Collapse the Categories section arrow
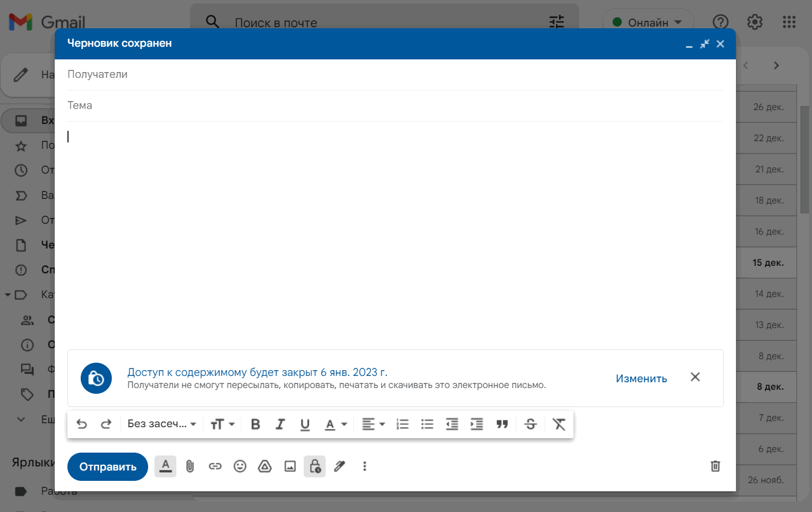 [x=8, y=295]
